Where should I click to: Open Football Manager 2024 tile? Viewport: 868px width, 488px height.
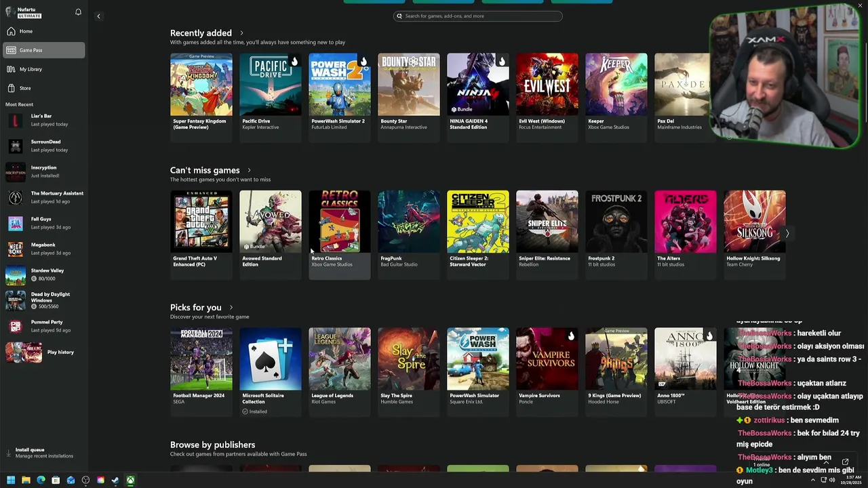(201, 372)
